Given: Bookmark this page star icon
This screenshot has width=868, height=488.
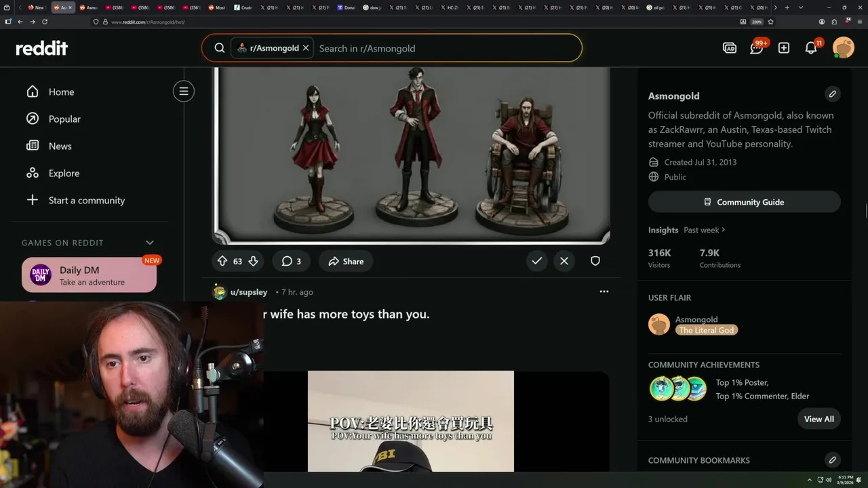Looking at the screenshot, I should (x=770, y=22).
